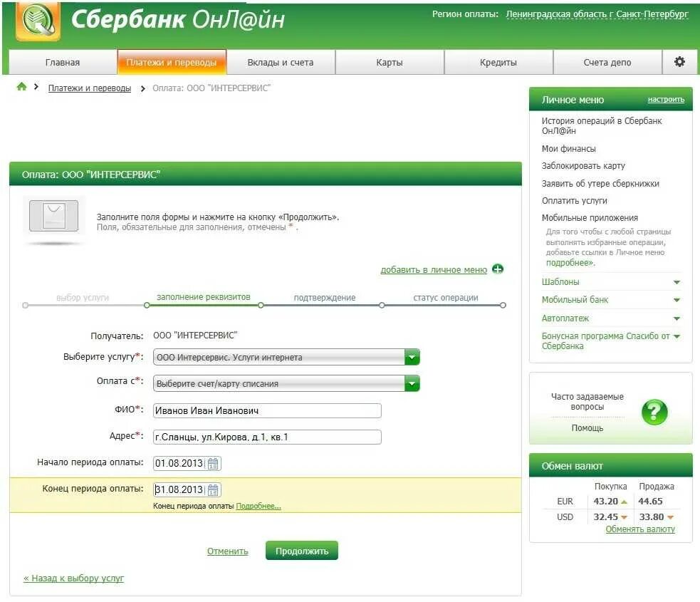700x602 pixels.
Task: Click USD selling rate 33.80
Action: [x=652, y=517]
